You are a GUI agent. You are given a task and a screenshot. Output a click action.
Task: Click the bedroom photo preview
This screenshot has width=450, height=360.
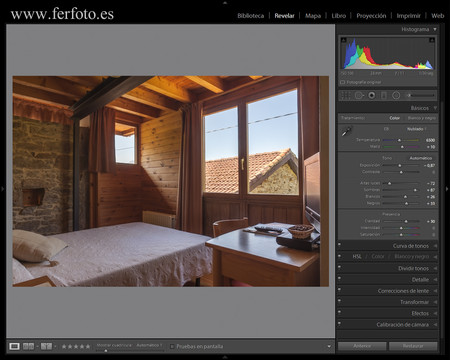coord(171,181)
